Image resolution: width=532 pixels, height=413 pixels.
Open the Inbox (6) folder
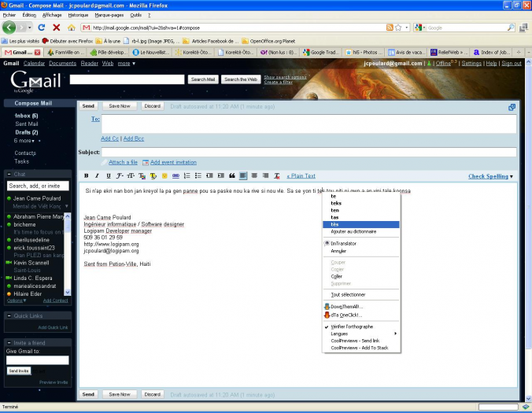point(27,116)
